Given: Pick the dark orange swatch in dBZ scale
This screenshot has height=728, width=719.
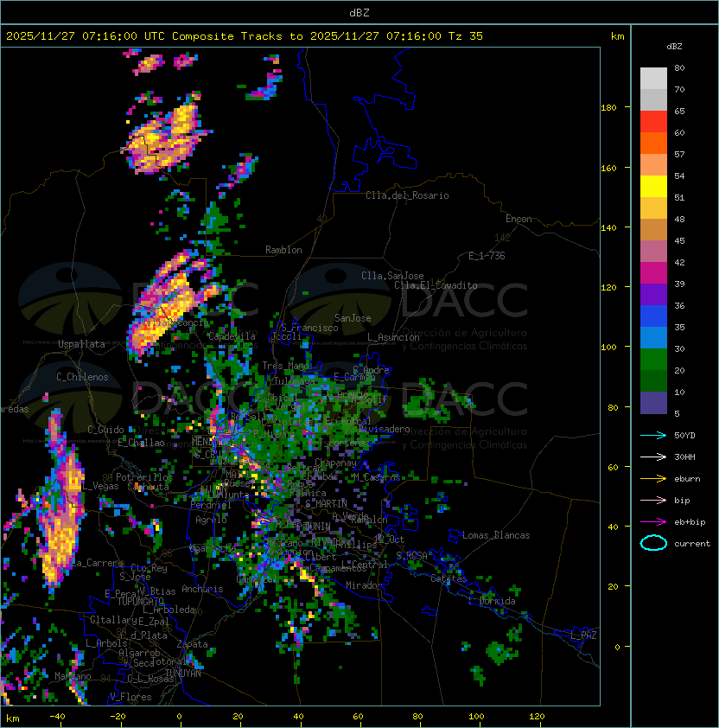Looking at the screenshot, I should (653, 144).
